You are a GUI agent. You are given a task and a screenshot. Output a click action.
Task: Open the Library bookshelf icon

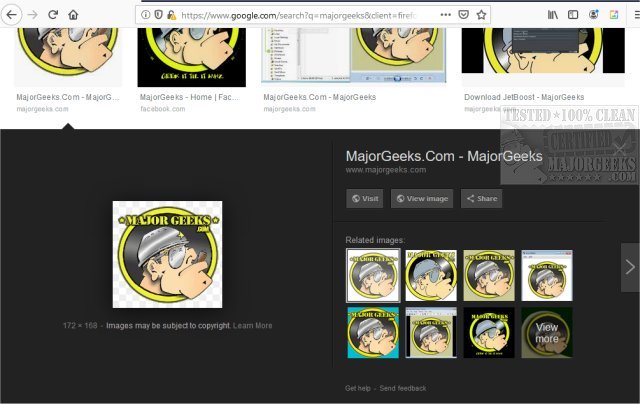(553, 15)
